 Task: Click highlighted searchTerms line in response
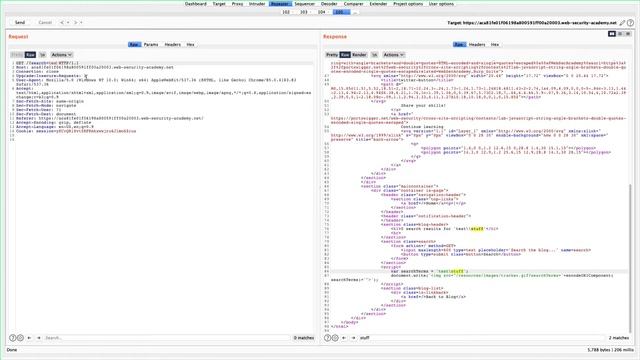pos(479,271)
